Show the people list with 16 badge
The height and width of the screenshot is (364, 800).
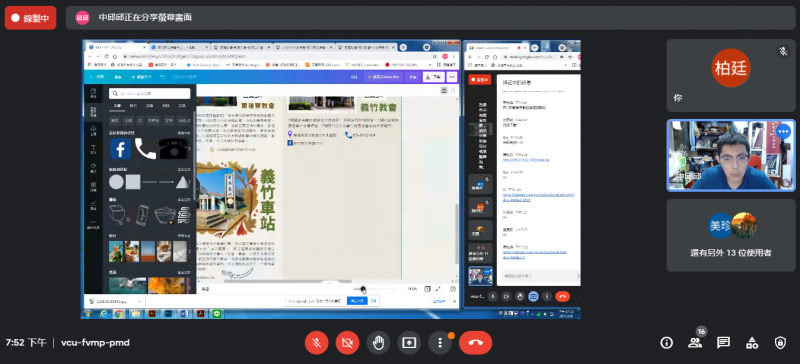coord(695,343)
